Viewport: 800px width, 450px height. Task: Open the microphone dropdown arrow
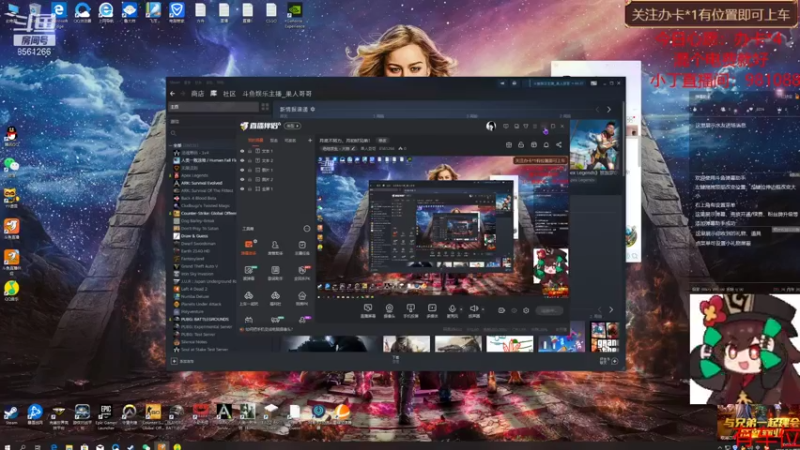pos(461,309)
